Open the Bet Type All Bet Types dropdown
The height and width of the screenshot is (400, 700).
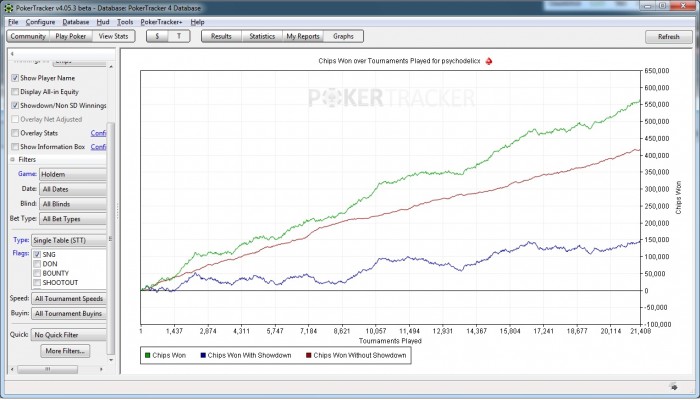point(73,219)
